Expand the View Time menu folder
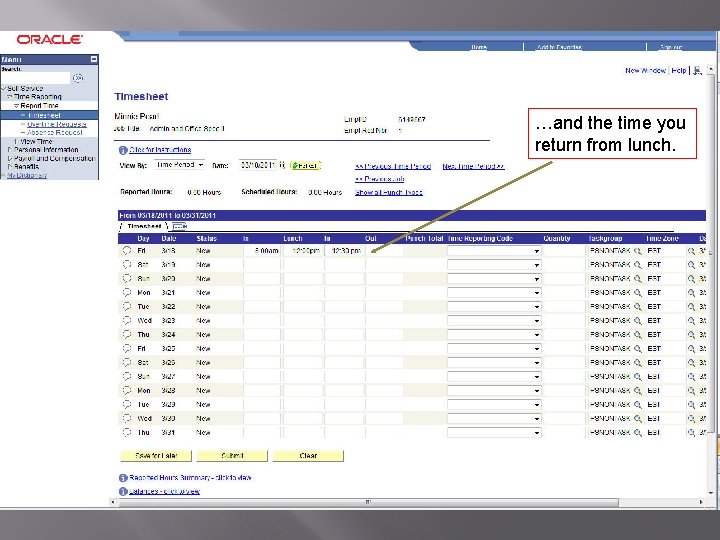The image size is (720, 540). pos(17,141)
